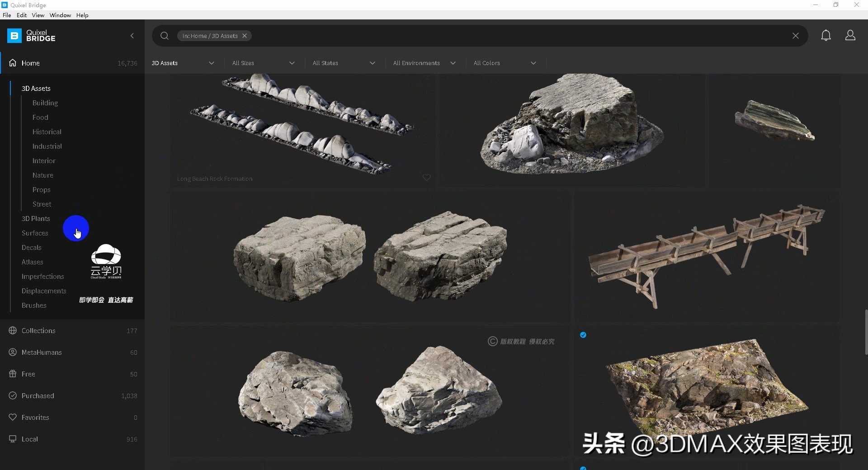The height and width of the screenshot is (470, 868).
Task: Collapse the sidebar using the arrow icon
Action: [132, 36]
